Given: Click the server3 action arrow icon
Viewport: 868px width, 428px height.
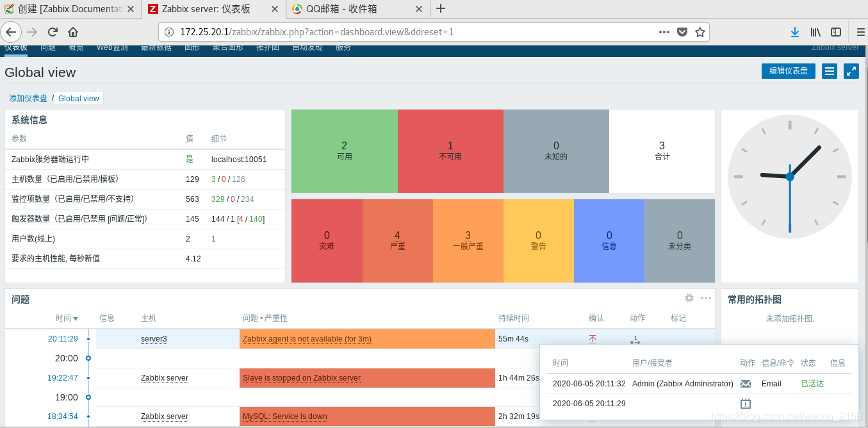Looking at the screenshot, I should 635,340.
